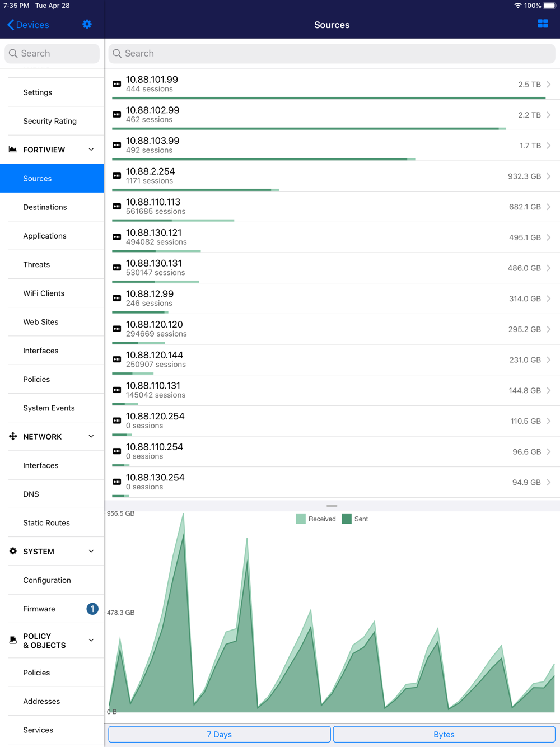
Task: Change the 7 Days time range
Action: click(219, 734)
